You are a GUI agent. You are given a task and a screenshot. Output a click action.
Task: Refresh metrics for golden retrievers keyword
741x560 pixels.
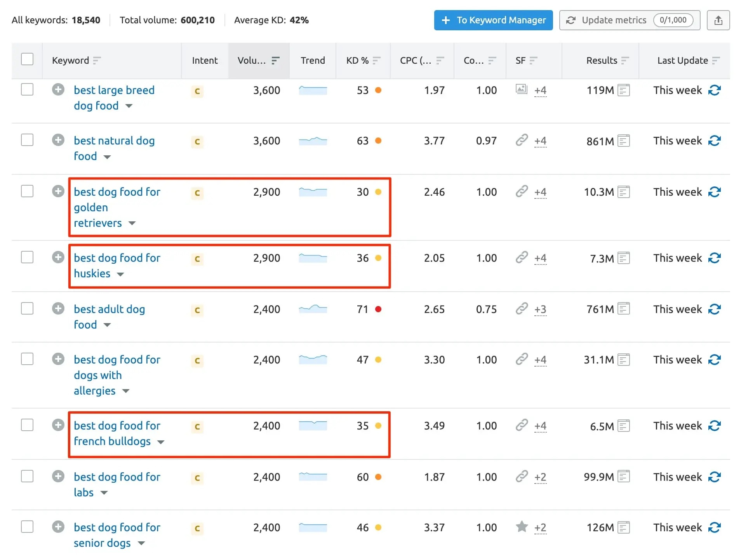point(714,192)
